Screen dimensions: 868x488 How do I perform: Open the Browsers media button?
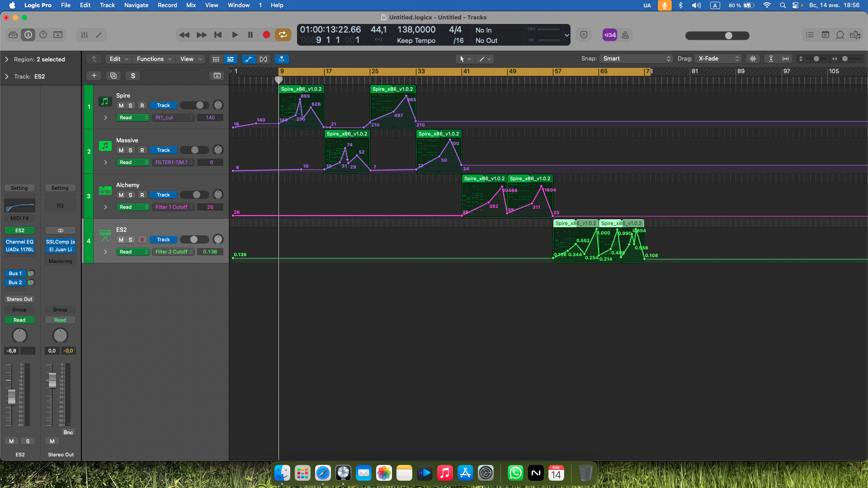pos(855,35)
